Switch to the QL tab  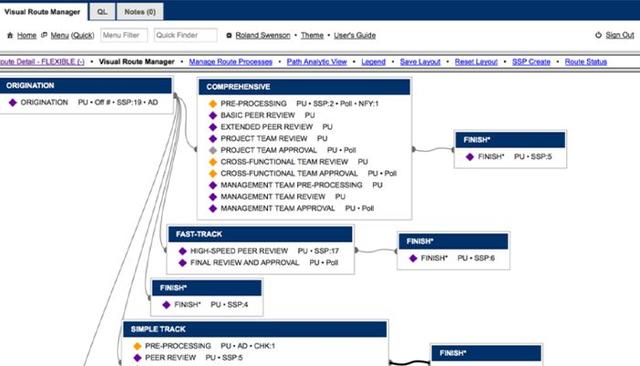[102, 11]
